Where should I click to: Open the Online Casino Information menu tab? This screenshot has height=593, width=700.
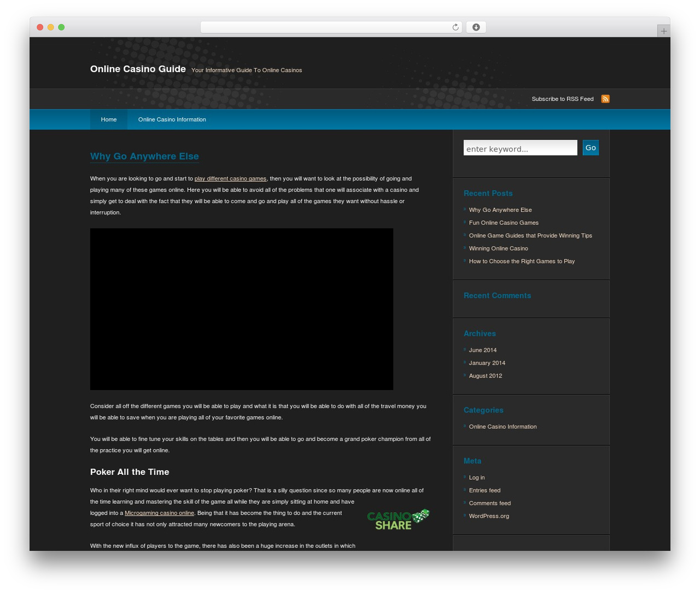point(172,119)
